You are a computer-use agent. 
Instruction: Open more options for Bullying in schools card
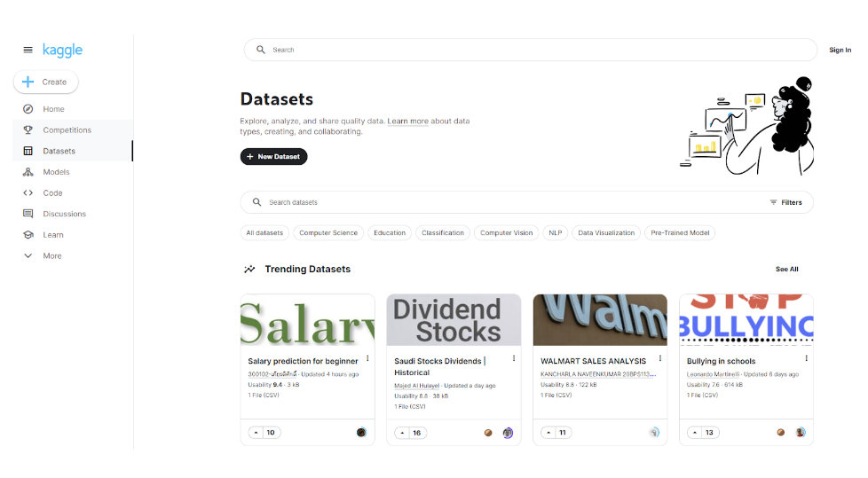click(x=806, y=358)
